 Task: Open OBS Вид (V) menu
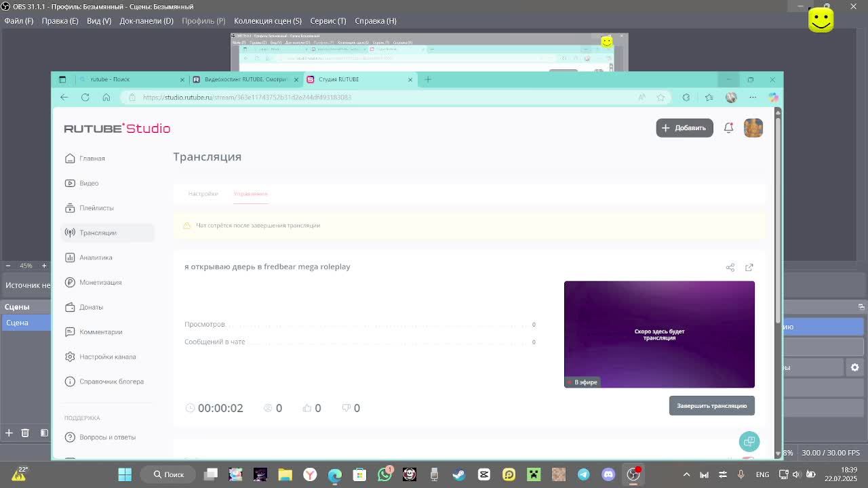[x=99, y=20]
